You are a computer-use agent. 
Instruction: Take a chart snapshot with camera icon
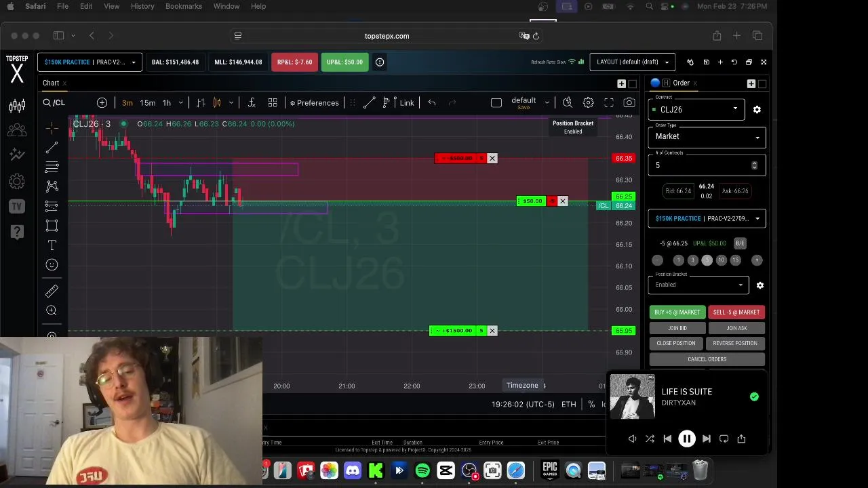click(629, 102)
